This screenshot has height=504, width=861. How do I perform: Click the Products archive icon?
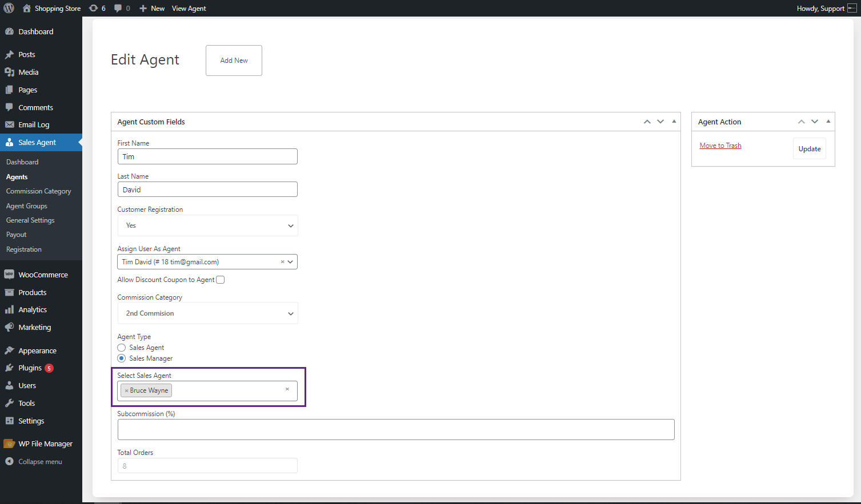tap(9, 292)
